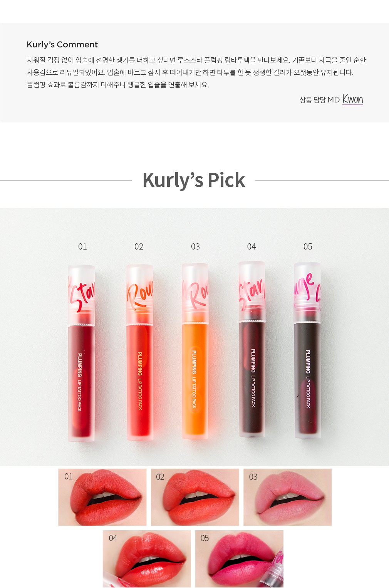The image size is (389, 588).
Task: Select the 05 hot pink lip swatch photo
Action: tap(239, 559)
